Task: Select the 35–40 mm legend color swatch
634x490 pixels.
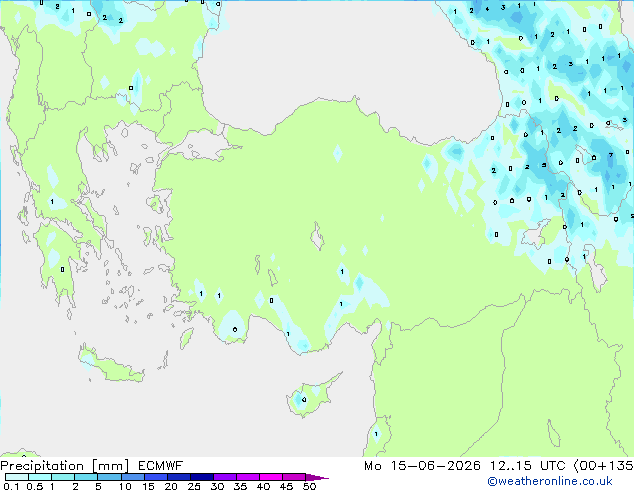Action: tap(247, 477)
